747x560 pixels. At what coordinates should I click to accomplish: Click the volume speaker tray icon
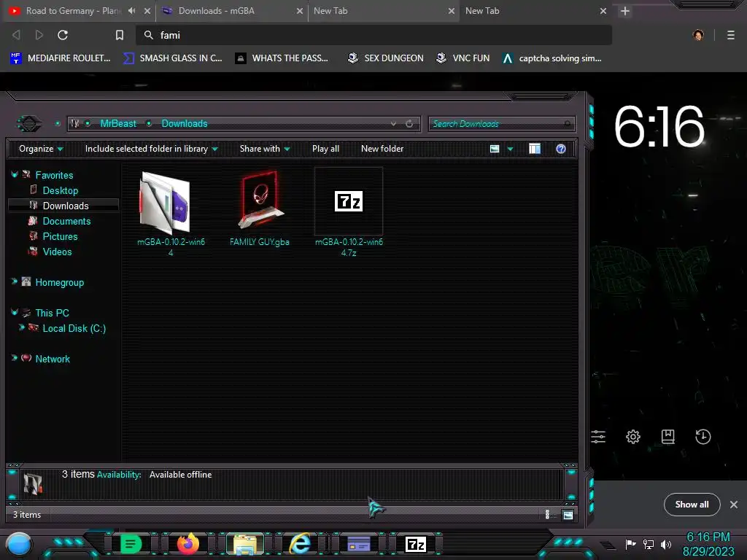[666, 544]
